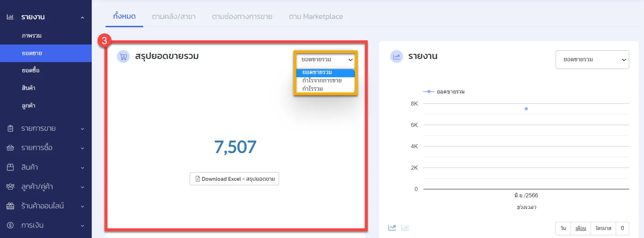Download Excel สรุปยอดขาย file

coord(234,179)
